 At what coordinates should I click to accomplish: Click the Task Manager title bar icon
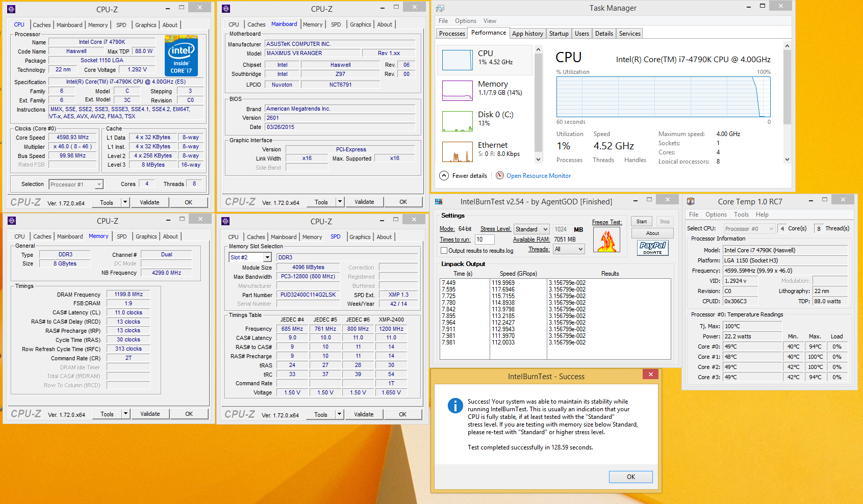(440, 8)
